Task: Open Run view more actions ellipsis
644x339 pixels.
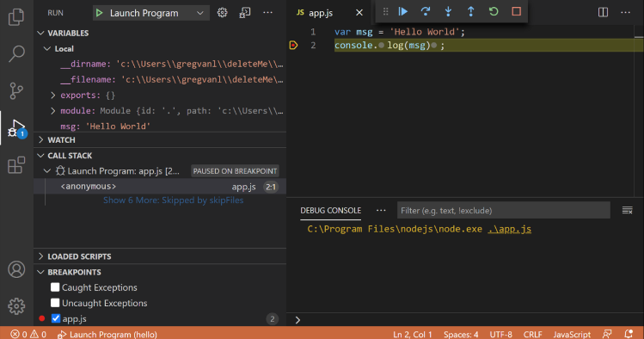Action: click(267, 13)
